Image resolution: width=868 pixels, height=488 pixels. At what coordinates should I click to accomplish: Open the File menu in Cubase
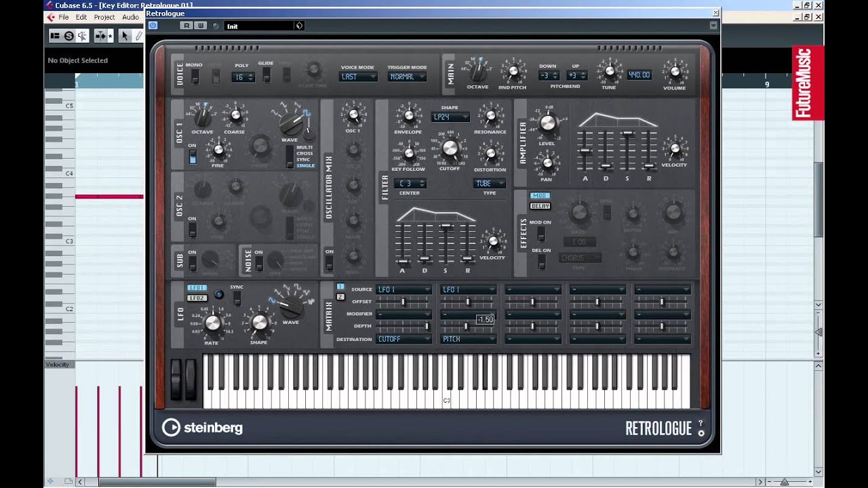[x=63, y=17]
